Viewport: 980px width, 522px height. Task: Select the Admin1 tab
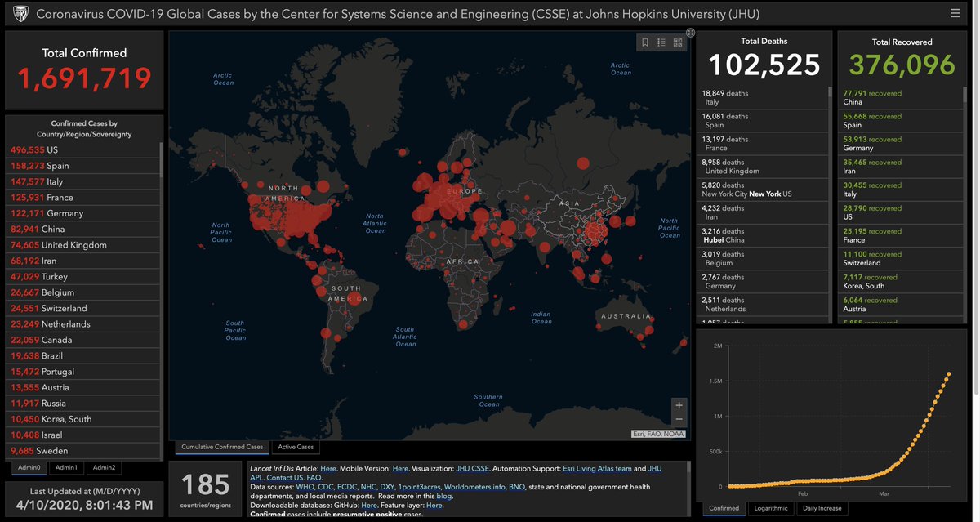65,467
